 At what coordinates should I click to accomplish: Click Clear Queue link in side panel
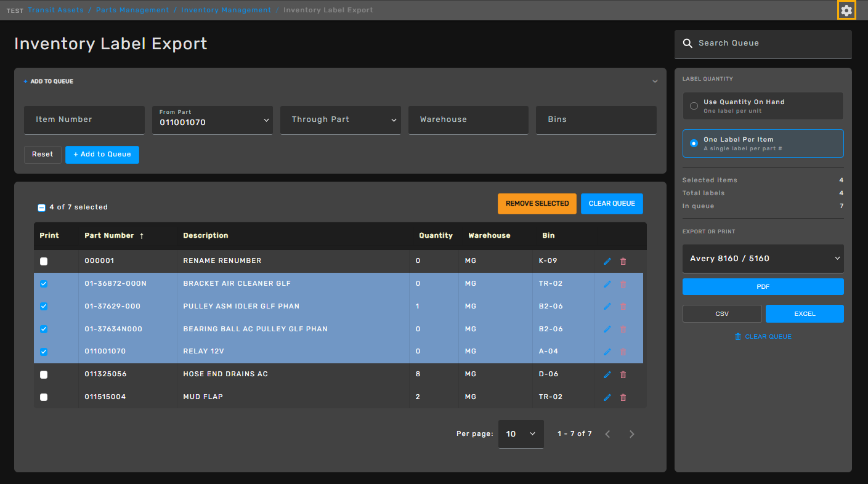pyautogui.click(x=763, y=337)
